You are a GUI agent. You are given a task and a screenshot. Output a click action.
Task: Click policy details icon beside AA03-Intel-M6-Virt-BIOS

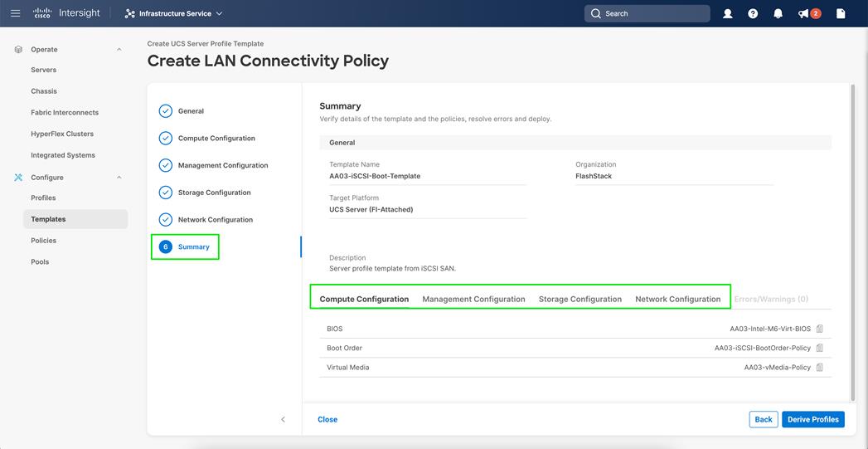pyautogui.click(x=820, y=329)
